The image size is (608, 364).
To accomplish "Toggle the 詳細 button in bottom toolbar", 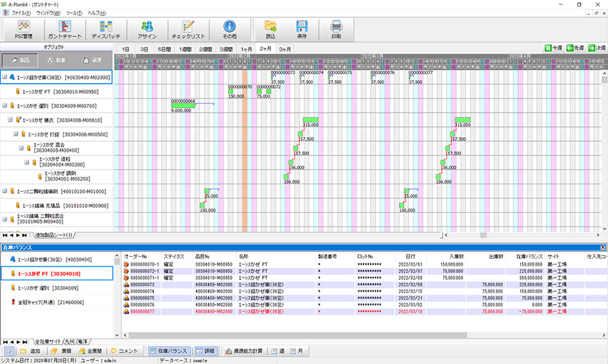I will [x=207, y=351].
